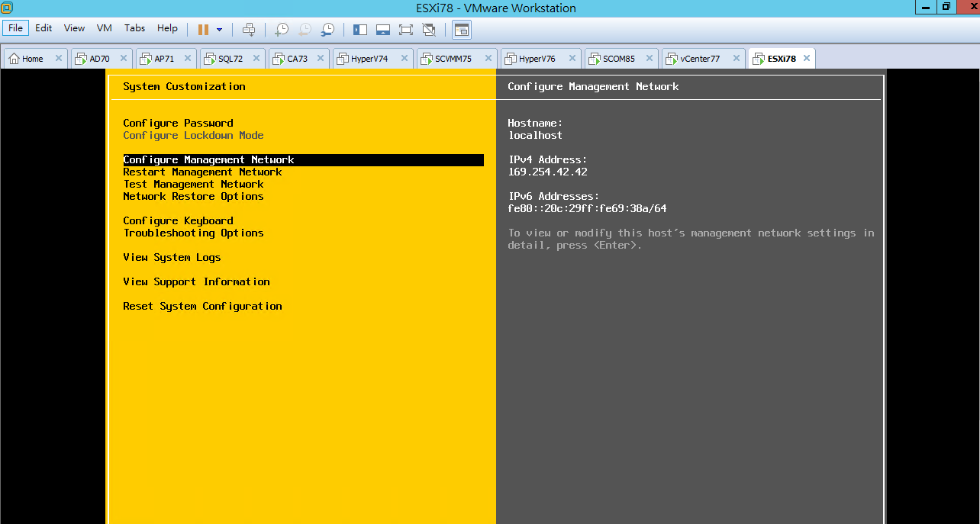Click the IPv4 address 169.254.42.42
The width and height of the screenshot is (980, 524).
547,172
